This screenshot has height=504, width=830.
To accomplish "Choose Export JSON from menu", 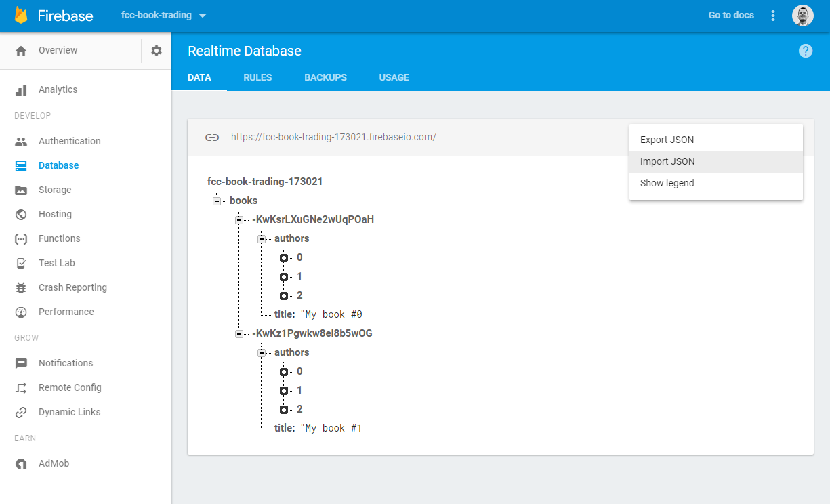I will point(716,140).
